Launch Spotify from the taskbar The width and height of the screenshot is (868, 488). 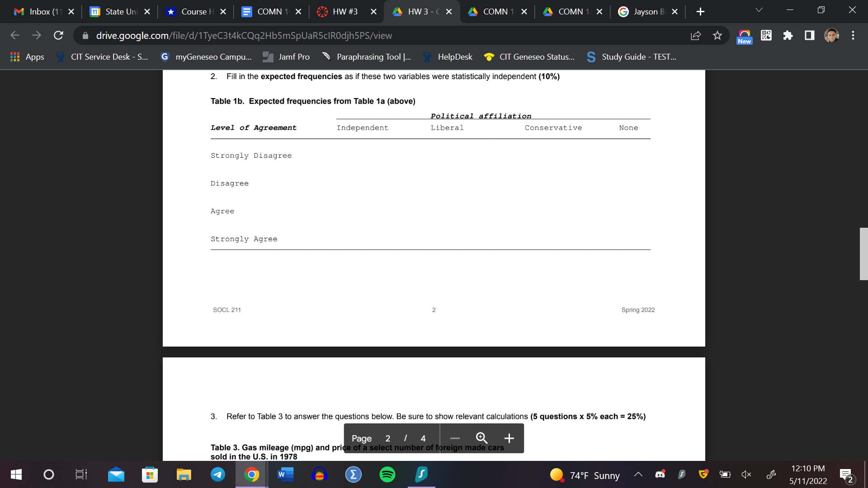coord(387,474)
